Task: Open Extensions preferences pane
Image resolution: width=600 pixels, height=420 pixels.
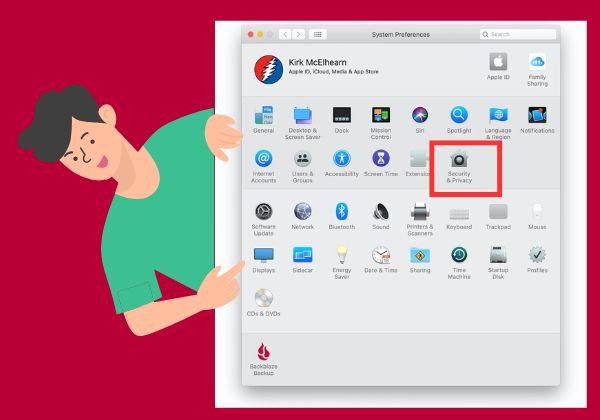Action: tap(418, 163)
